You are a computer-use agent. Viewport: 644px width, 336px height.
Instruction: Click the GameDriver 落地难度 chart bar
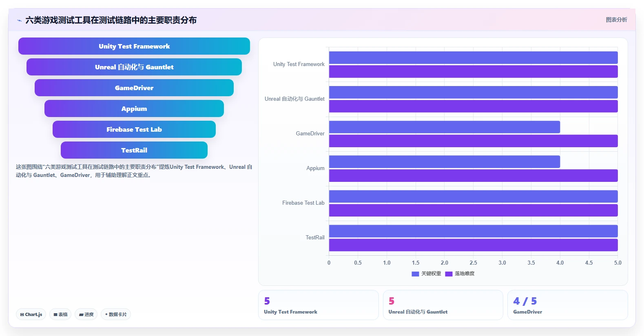click(x=473, y=141)
